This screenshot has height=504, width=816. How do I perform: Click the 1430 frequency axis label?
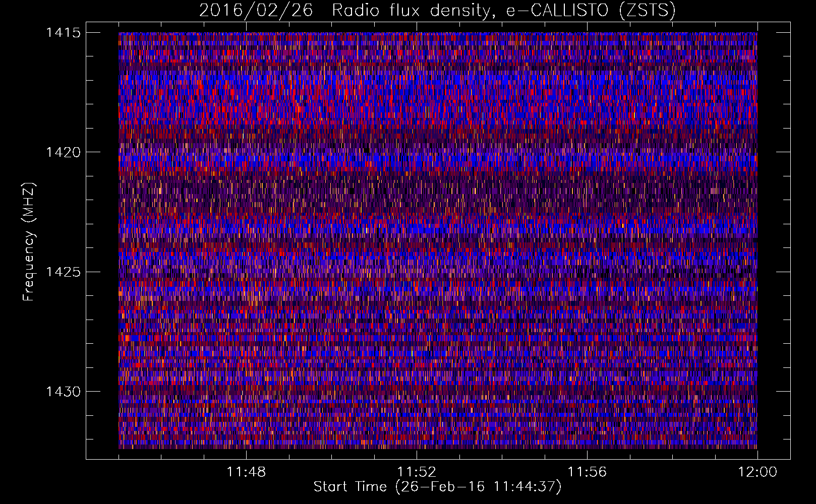(63, 392)
